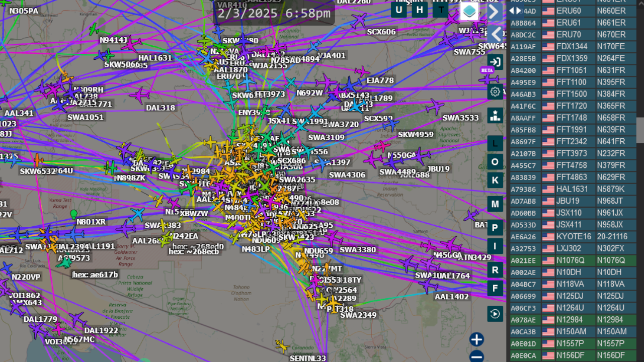
Task: Toggle the I map option button
Action: click(x=495, y=246)
